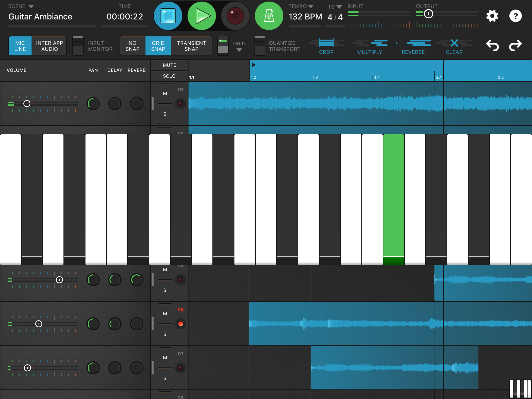Mute track 01 with M button
532x399 pixels.
(165, 93)
